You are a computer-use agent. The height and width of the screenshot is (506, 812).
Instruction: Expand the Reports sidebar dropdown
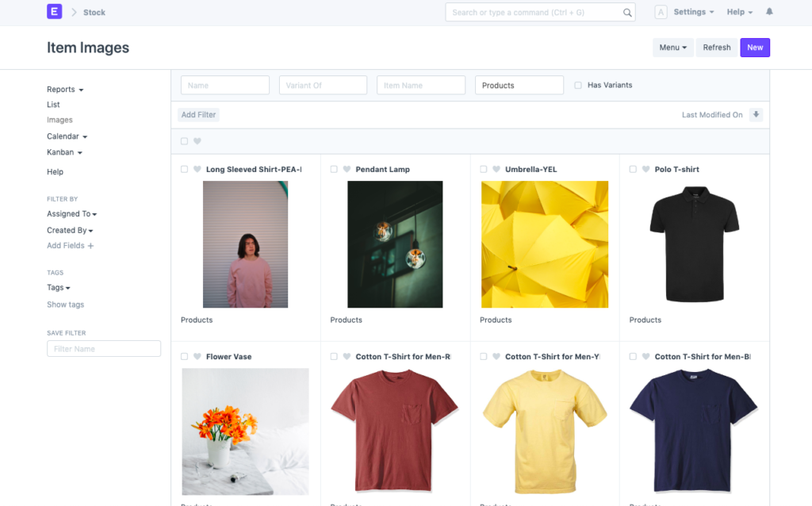65,90
